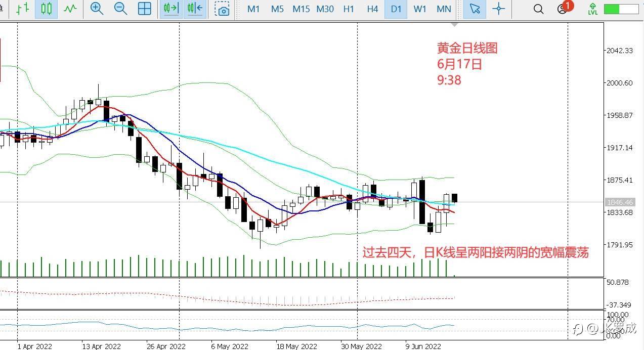The width and height of the screenshot is (644, 350).
Task: Select the M5 timeframe
Action: 277,9
